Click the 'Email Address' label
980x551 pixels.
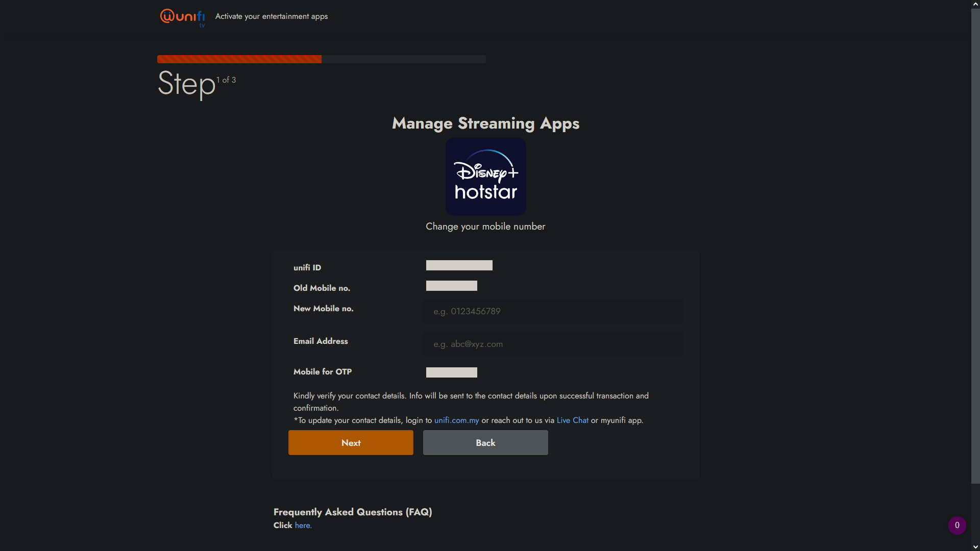pyautogui.click(x=321, y=341)
